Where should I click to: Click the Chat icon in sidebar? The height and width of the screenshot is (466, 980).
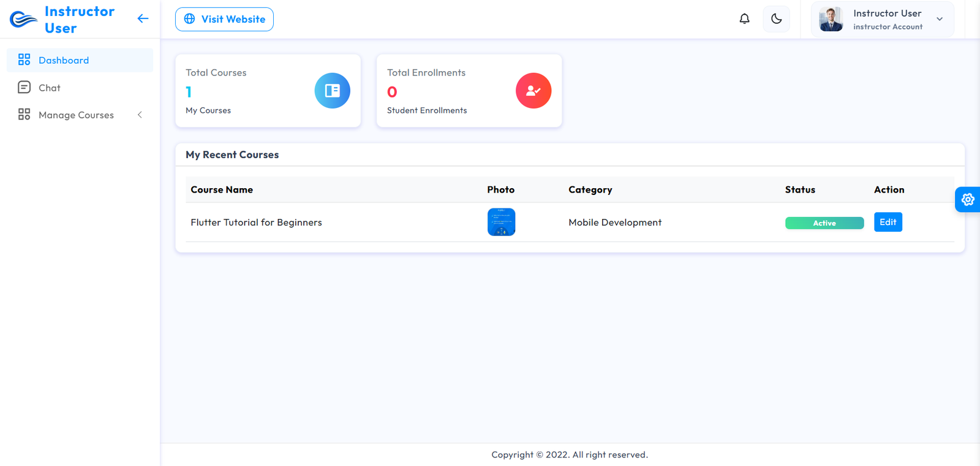click(24, 88)
